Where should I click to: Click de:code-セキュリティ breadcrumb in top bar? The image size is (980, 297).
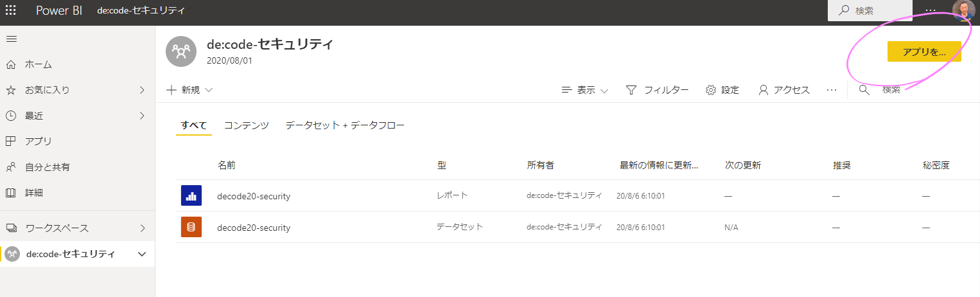pos(141,11)
